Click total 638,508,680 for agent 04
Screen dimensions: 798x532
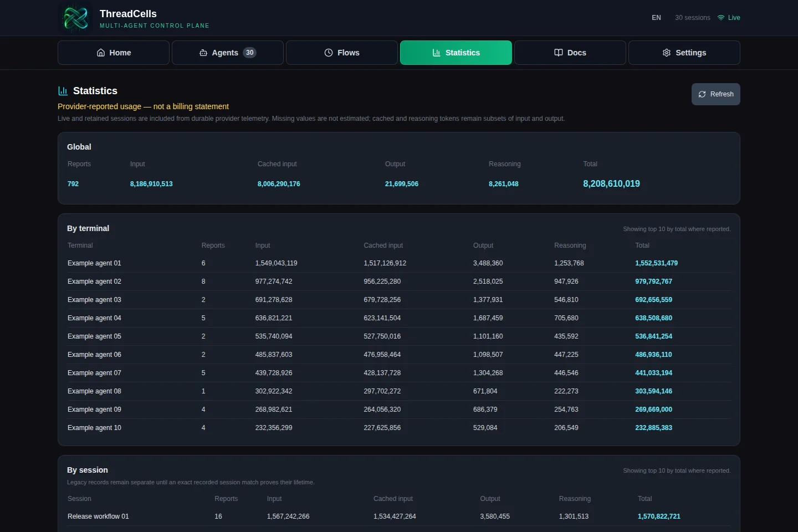653,318
